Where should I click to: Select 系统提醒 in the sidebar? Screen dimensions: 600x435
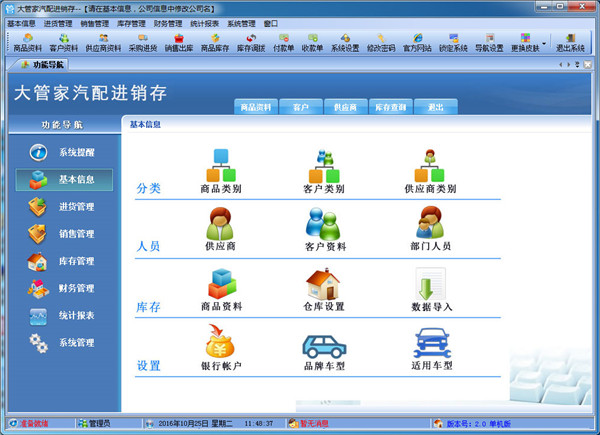coord(63,153)
